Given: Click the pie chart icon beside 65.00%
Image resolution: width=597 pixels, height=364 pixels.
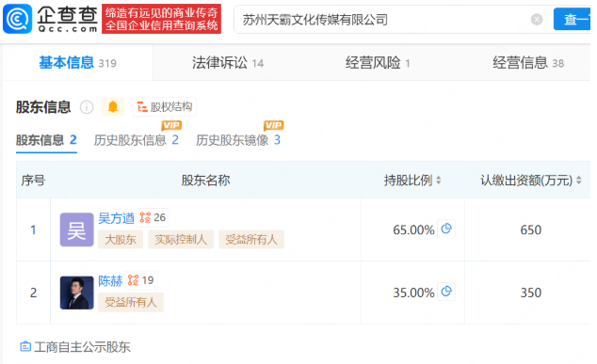Looking at the screenshot, I should (x=446, y=229).
